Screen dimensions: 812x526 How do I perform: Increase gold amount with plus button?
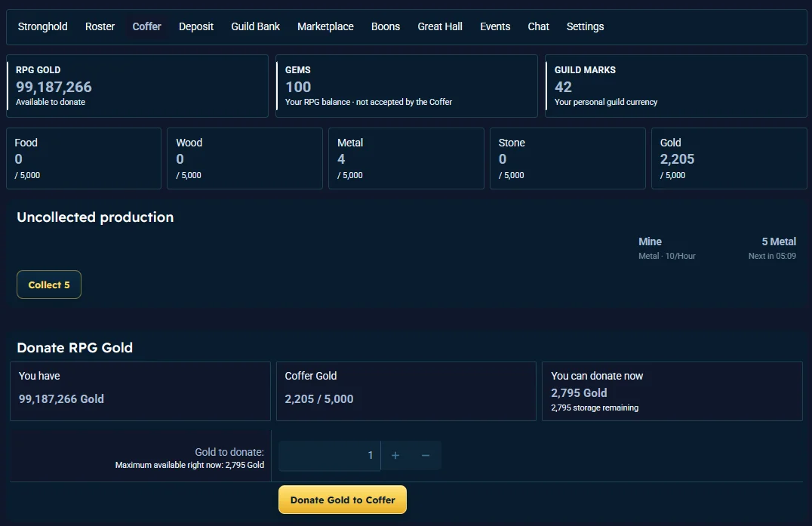395,456
